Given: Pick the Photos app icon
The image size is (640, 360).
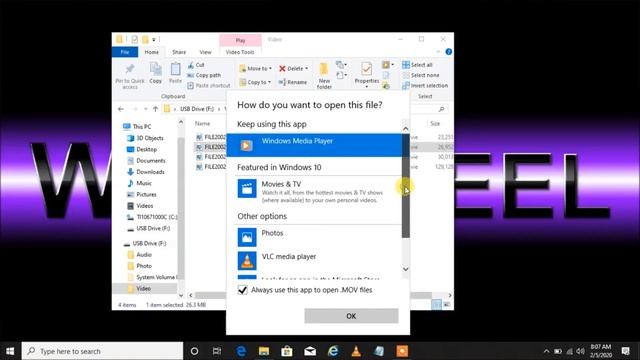Looking at the screenshot, I should [247, 237].
